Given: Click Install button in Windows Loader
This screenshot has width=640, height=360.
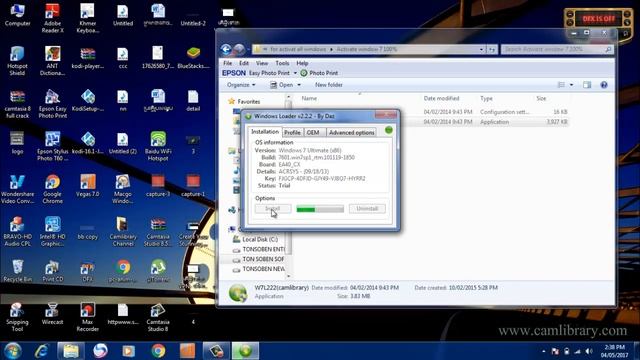Looking at the screenshot, I should 273,209.
